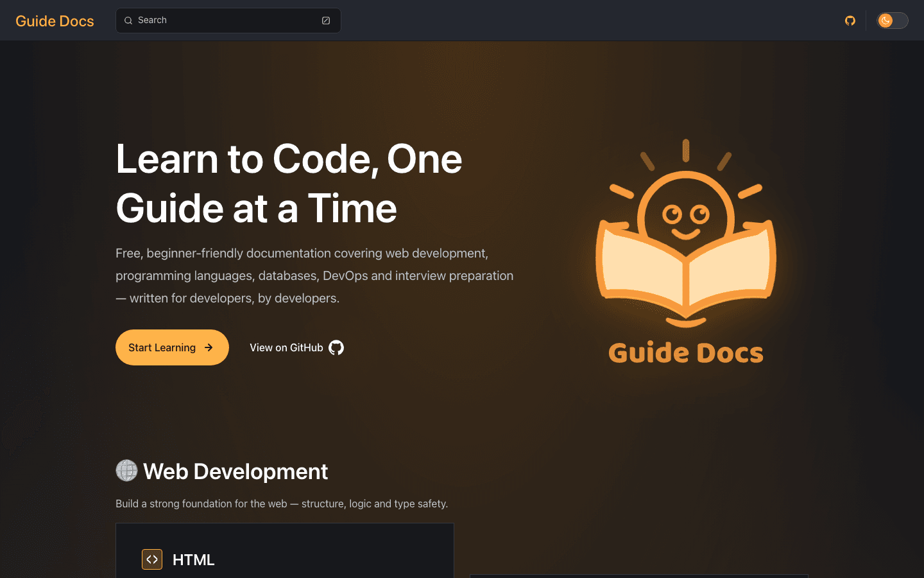
Task: Open the Guide Docs home logo link
Action: [x=55, y=21]
